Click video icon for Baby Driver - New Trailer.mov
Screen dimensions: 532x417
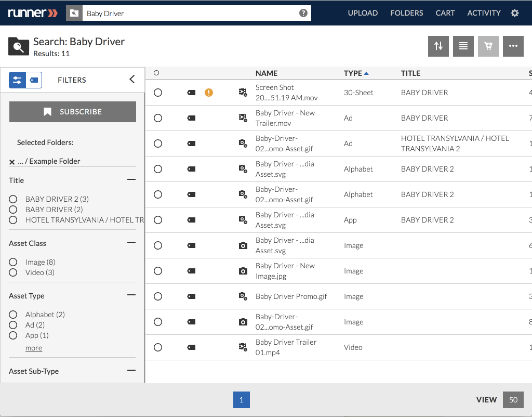243,118
